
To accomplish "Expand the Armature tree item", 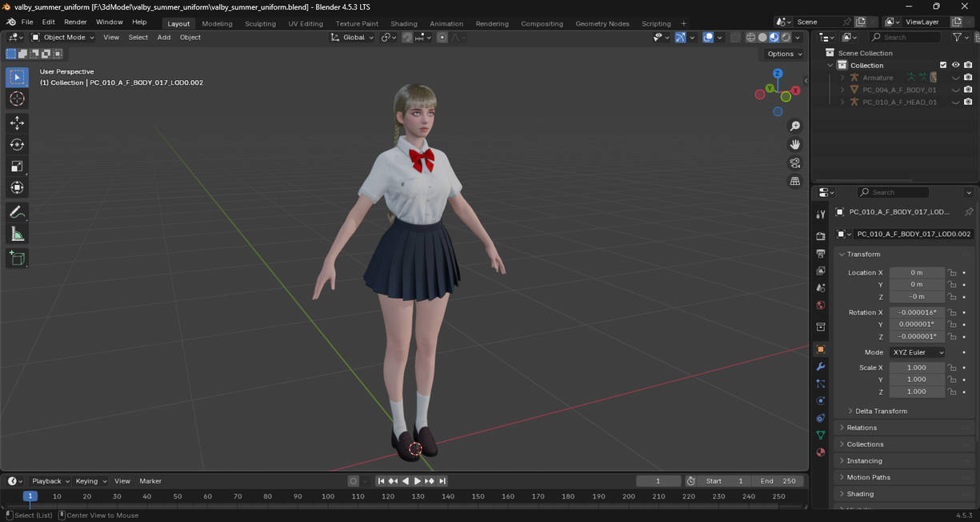I will 842,78.
